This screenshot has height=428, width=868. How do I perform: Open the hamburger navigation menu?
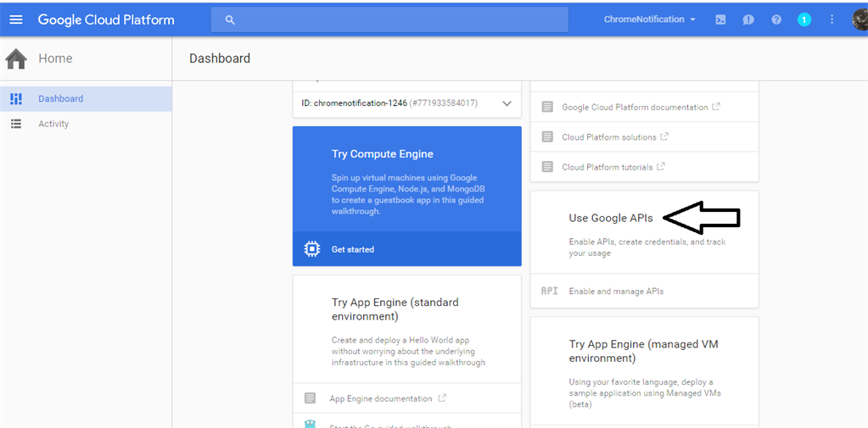16,19
